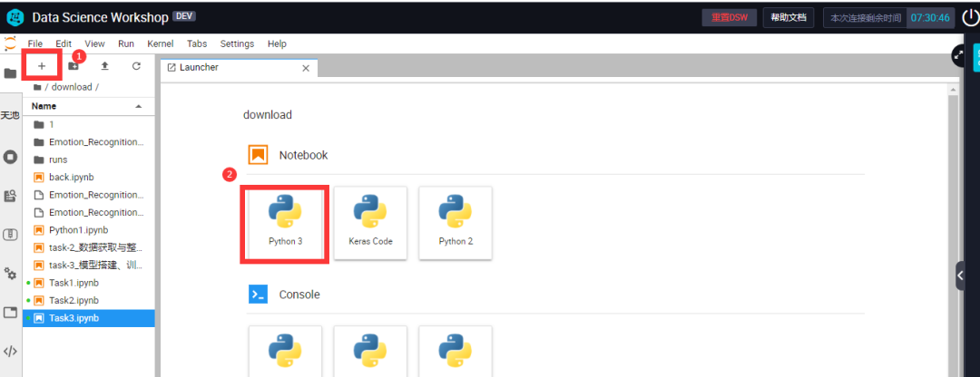Open the Help menu
Image resolution: width=980 pixels, height=377 pixels.
[x=277, y=43]
